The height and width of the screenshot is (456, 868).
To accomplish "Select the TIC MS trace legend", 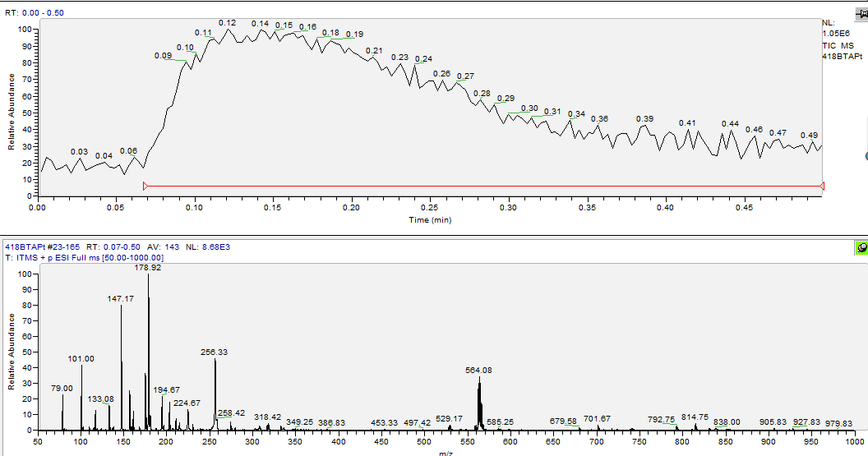I will click(x=838, y=45).
